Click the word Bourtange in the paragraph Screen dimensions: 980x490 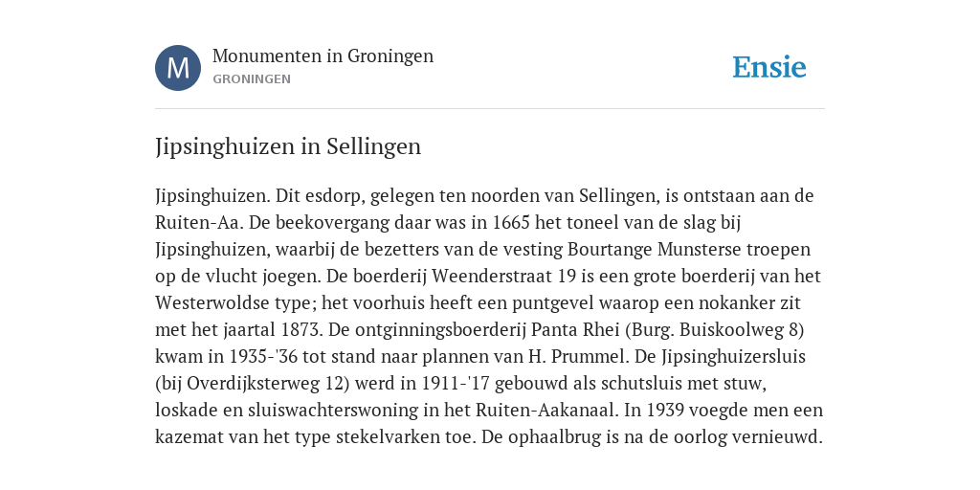pos(610,250)
